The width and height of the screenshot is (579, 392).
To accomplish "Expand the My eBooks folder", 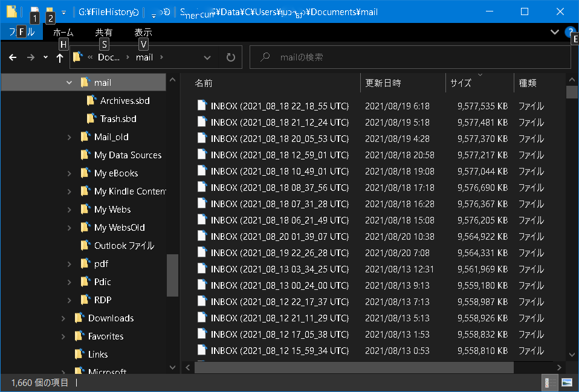I will (69, 173).
